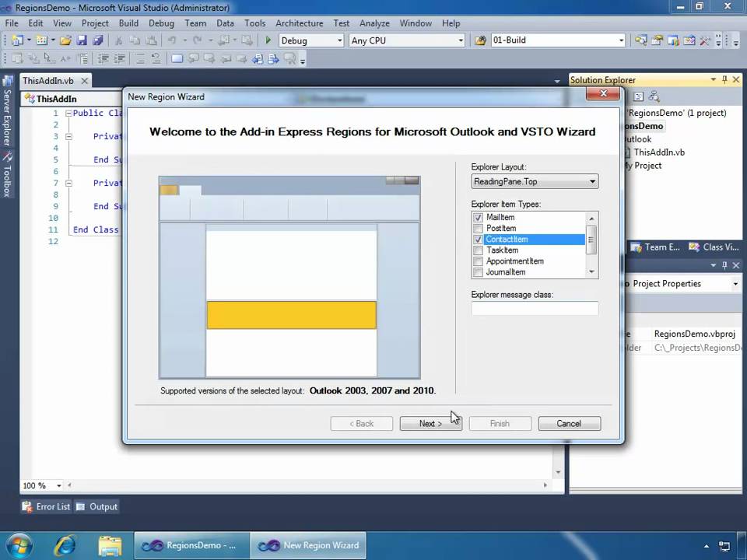Check the JournalItem checkbox
The image size is (747, 560).
coord(478,272)
